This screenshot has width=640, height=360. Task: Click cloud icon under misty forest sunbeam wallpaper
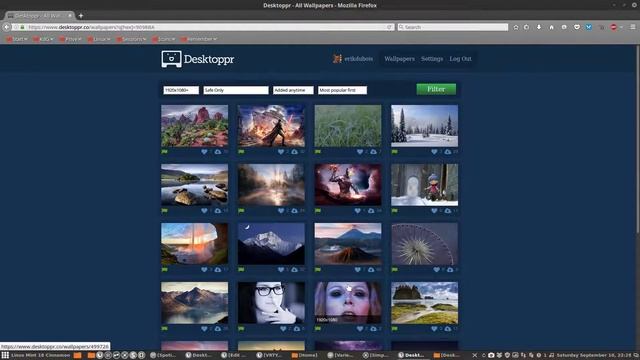[294, 211]
